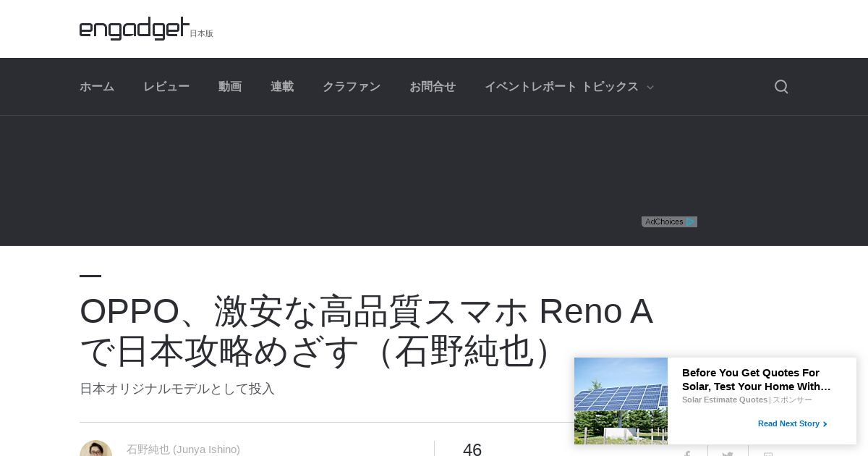Image resolution: width=868 pixels, height=456 pixels.
Task: Open author 石野純也 (Junya Ishino) link
Action: 183,449
